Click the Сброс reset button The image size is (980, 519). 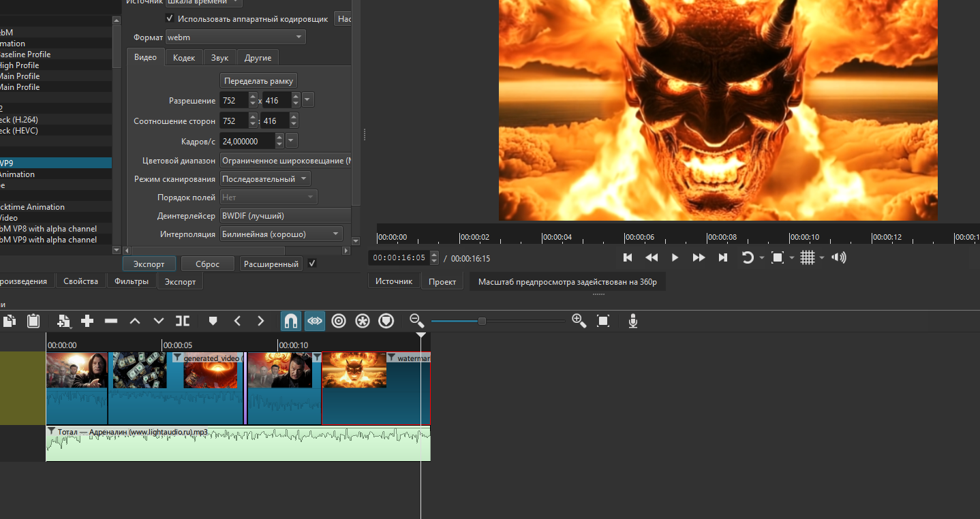(x=208, y=264)
